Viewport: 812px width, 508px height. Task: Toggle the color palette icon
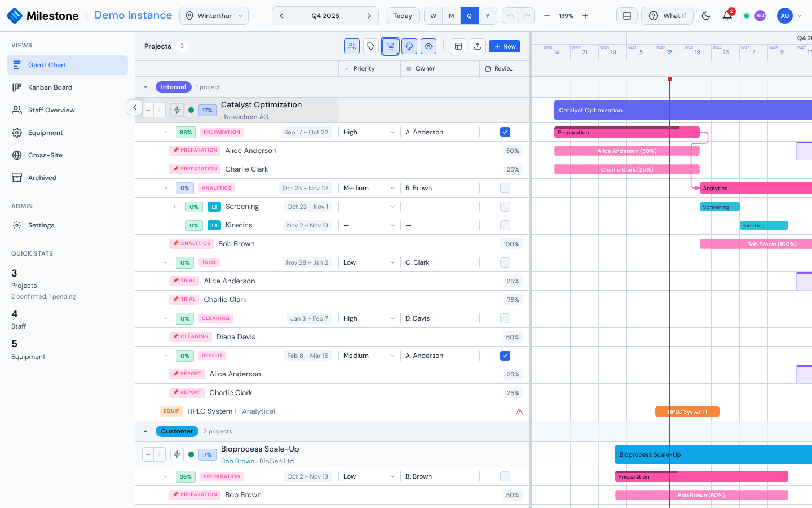pos(409,46)
